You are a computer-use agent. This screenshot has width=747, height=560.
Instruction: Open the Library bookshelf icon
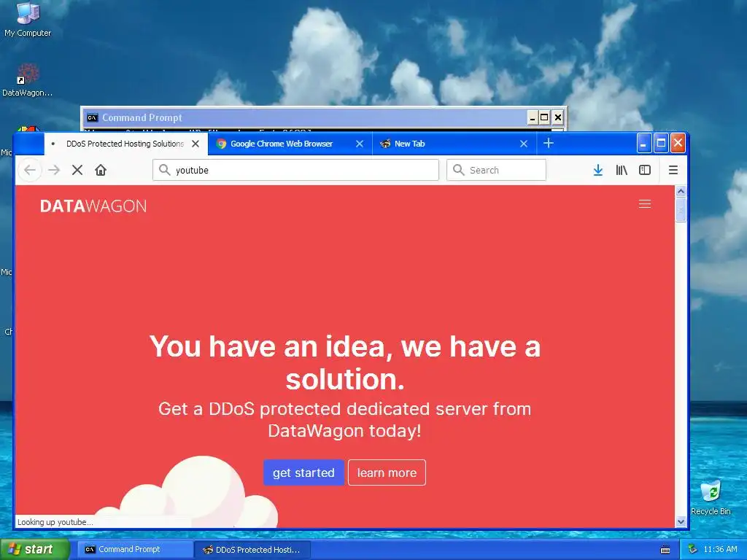pos(622,170)
